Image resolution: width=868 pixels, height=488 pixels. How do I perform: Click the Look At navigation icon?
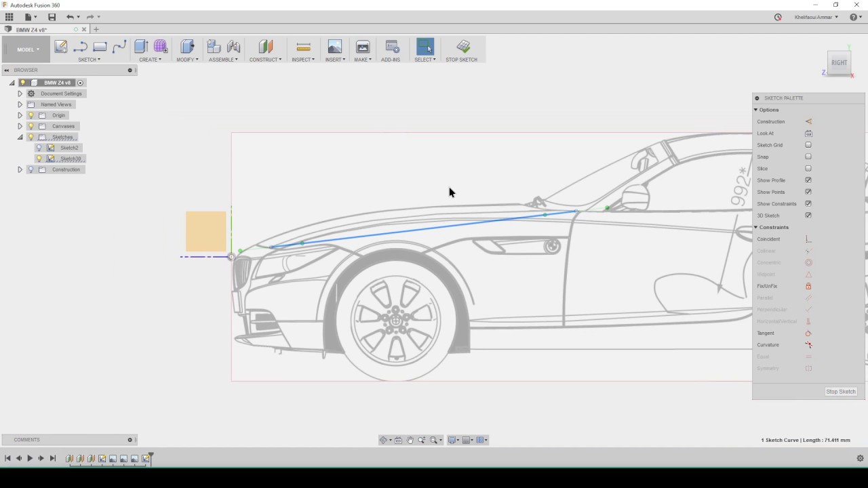click(398, 440)
